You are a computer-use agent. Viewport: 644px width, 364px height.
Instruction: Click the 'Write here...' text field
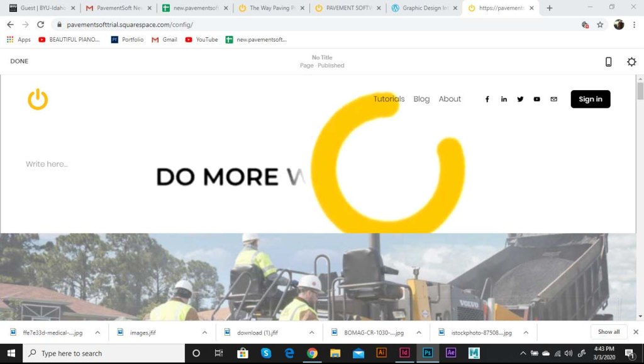pos(47,164)
